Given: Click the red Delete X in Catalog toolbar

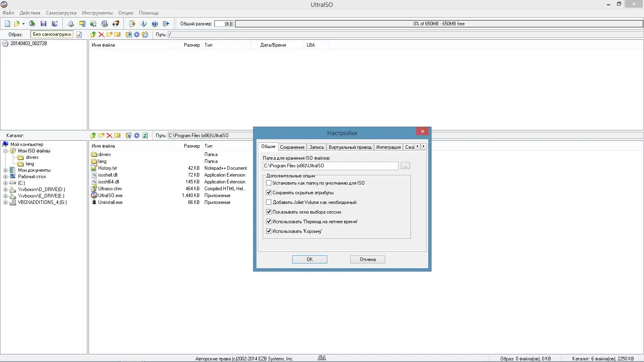Looking at the screenshot, I should pyautogui.click(x=109, y=136).
